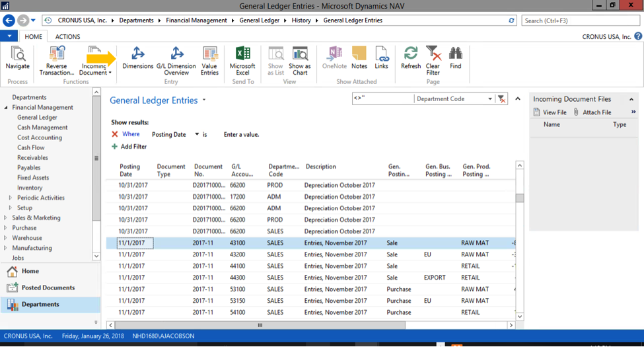Click Enter a value filter field
Image resolution: width=644 pixels, height=347 pixels.
[x=242, y=134]
